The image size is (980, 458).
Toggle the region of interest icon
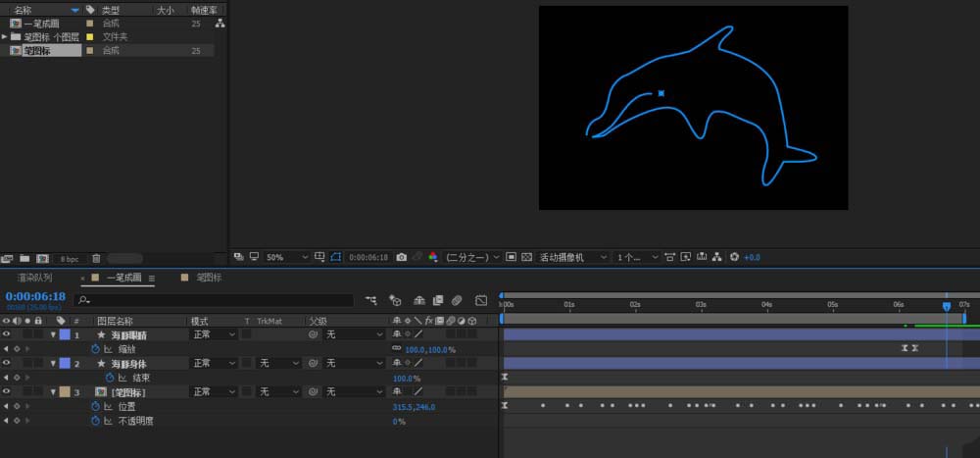(x=336, y=257)
